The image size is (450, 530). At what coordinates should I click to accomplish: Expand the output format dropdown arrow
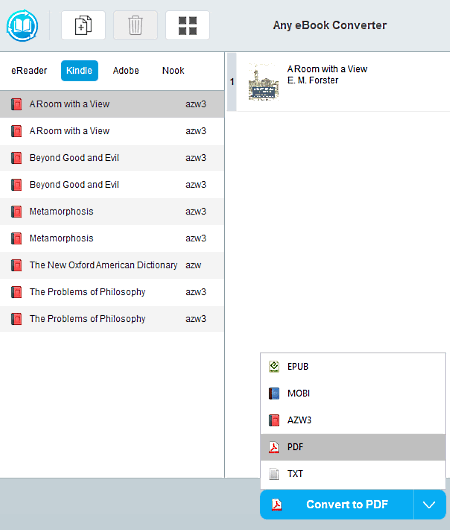coord(429,504)
